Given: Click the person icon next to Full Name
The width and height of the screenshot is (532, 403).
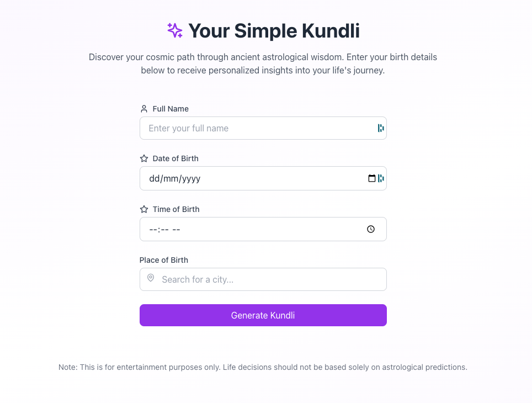Looking at the screenshot, I should point(144,109).
